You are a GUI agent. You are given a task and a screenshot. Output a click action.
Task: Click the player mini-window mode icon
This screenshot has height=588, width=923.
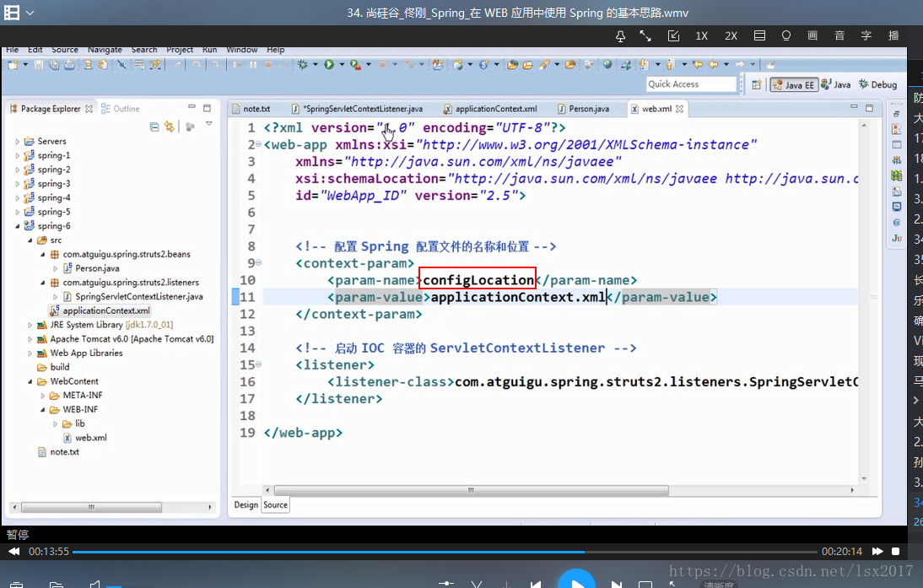[x=673, y=36]
